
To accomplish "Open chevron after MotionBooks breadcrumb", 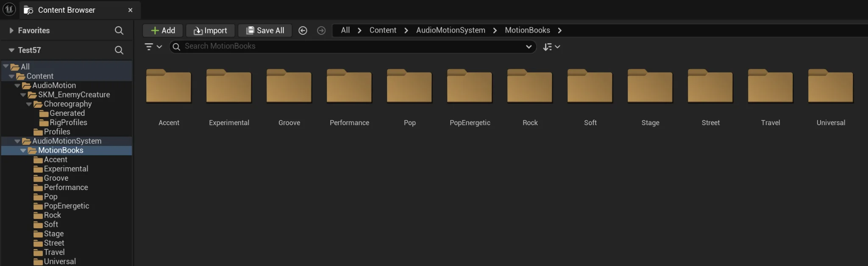I will pos(559,31).
